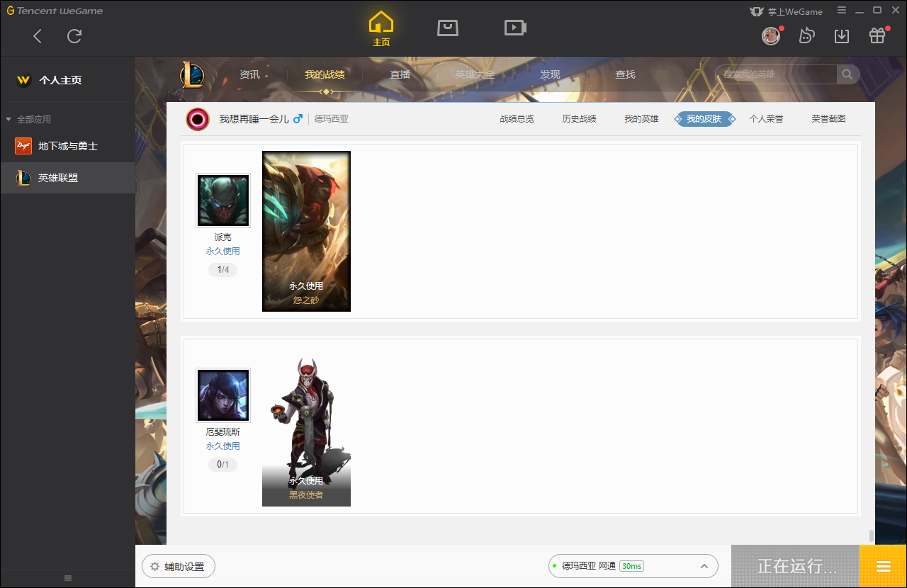
Task: Click the summoner name 我想再睡一会儿
Action: pos(254,119)
